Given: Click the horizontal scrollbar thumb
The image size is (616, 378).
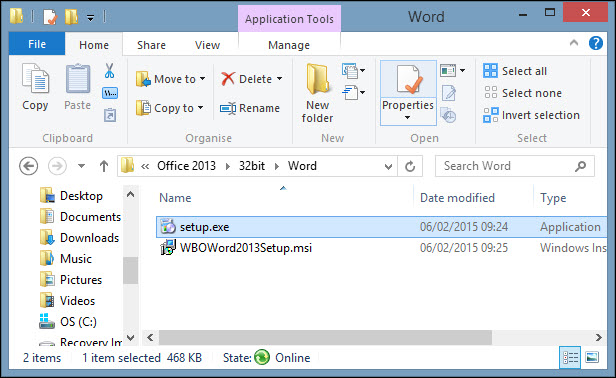Looking at the screenshot, I should point(325,337).
